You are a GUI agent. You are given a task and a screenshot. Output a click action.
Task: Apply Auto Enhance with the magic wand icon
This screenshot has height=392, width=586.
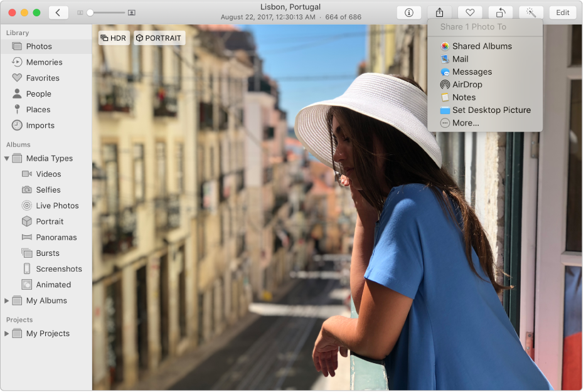click(531, 12)
